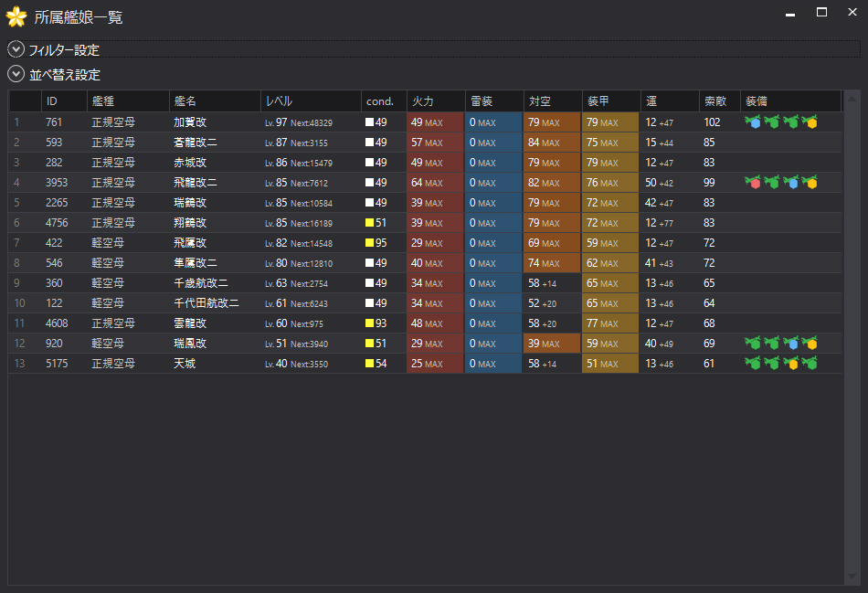Click the 装備 column header
This screenshot has width=868, height=593.
[x=790, y=101]
